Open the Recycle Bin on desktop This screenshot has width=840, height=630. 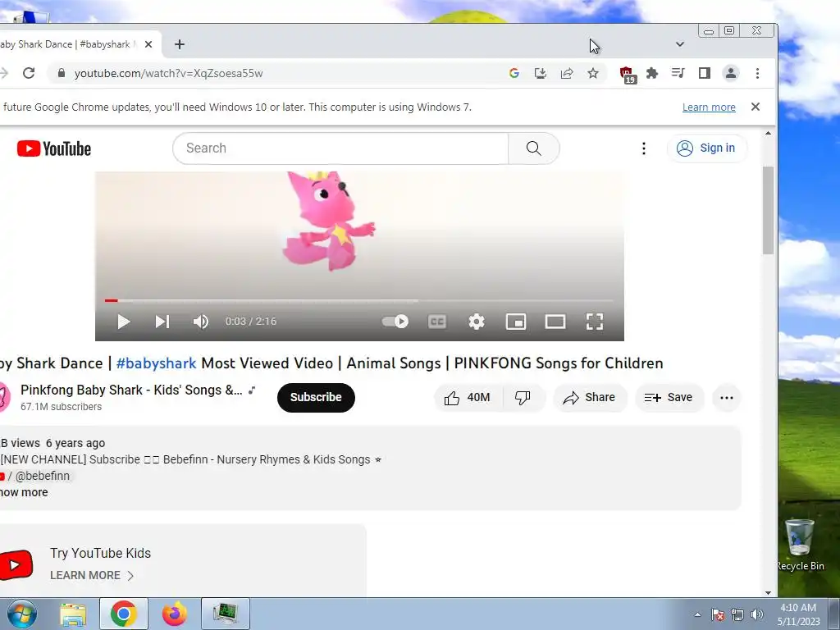pos(800,544)
